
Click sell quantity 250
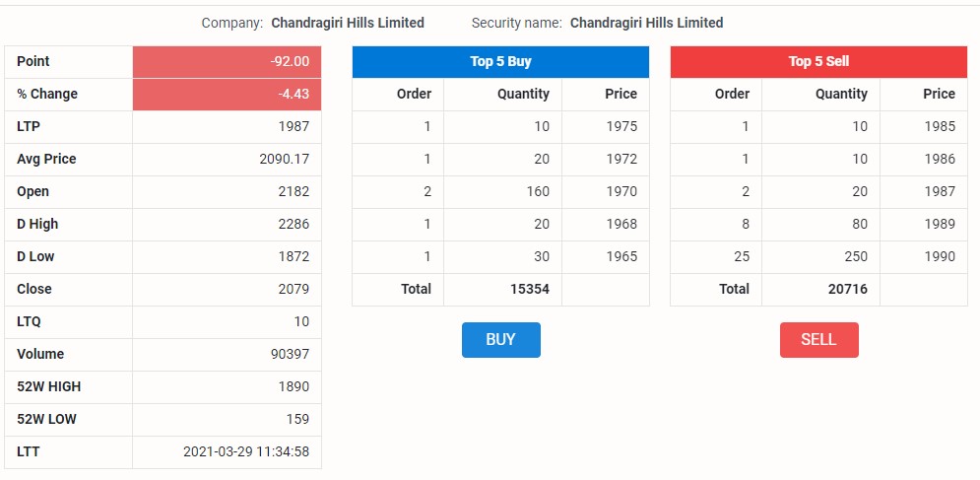856,256
